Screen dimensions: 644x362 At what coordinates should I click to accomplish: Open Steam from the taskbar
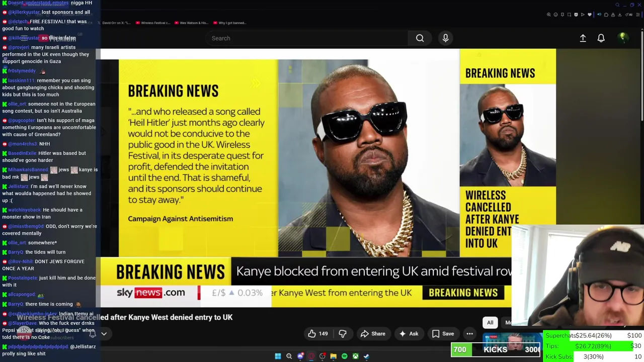coord(367,356)
